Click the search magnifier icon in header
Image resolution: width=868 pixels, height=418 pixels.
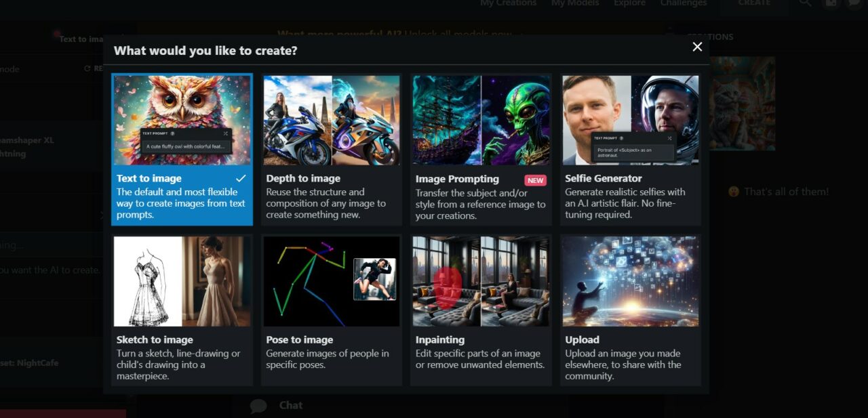805,3
